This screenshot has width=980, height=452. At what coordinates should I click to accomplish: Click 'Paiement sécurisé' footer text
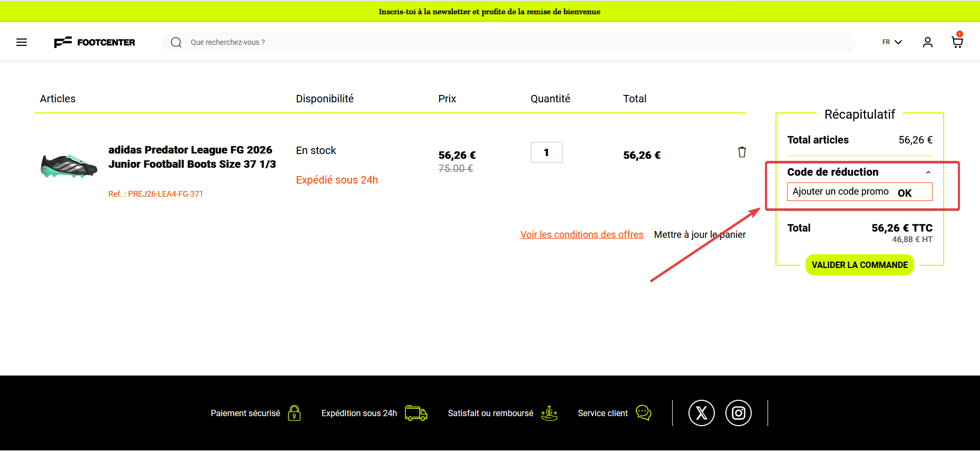[x=246, y=413]
